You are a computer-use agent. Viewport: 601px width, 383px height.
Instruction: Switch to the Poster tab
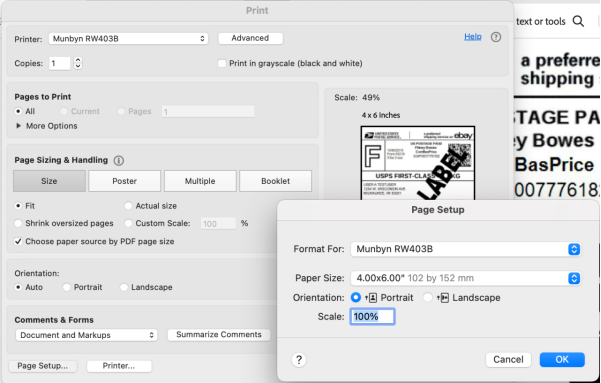125,181
